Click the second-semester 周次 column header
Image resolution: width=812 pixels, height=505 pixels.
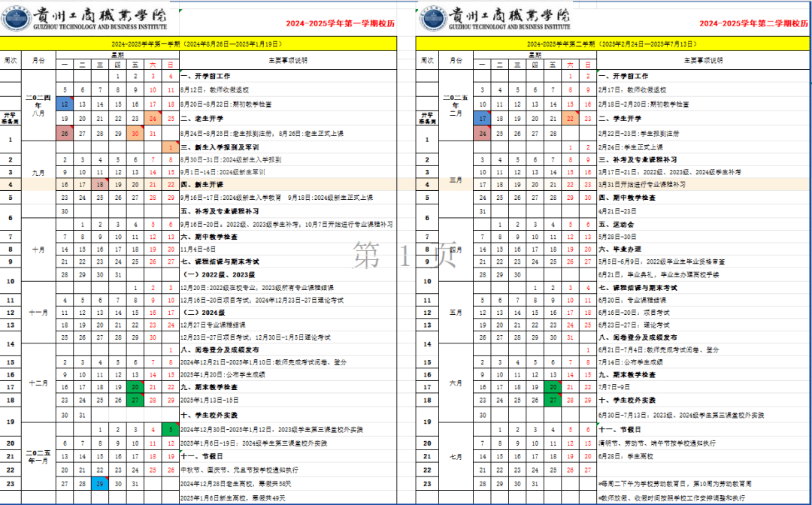[x=427, y=61]
